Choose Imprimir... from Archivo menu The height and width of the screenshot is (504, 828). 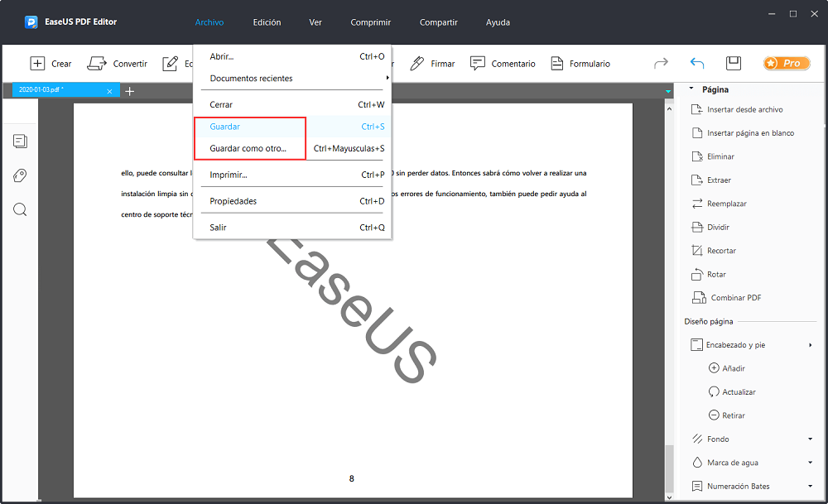click(292, 175)
